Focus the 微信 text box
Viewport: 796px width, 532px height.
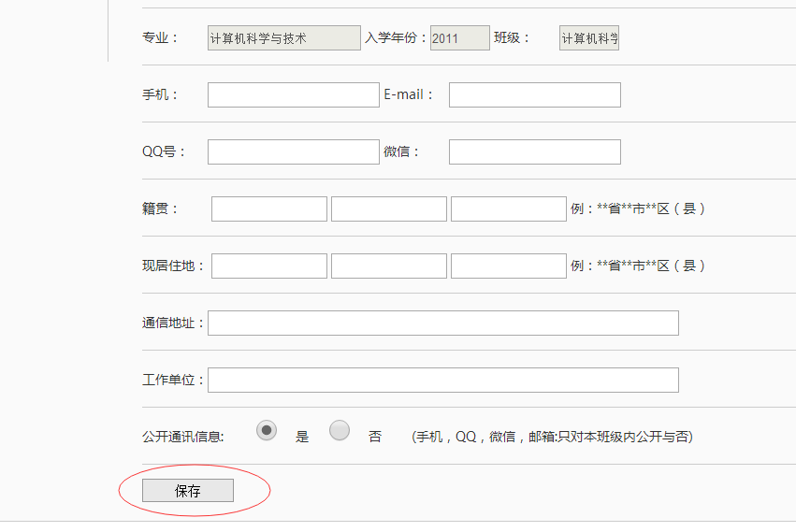(x=534, y=152)
